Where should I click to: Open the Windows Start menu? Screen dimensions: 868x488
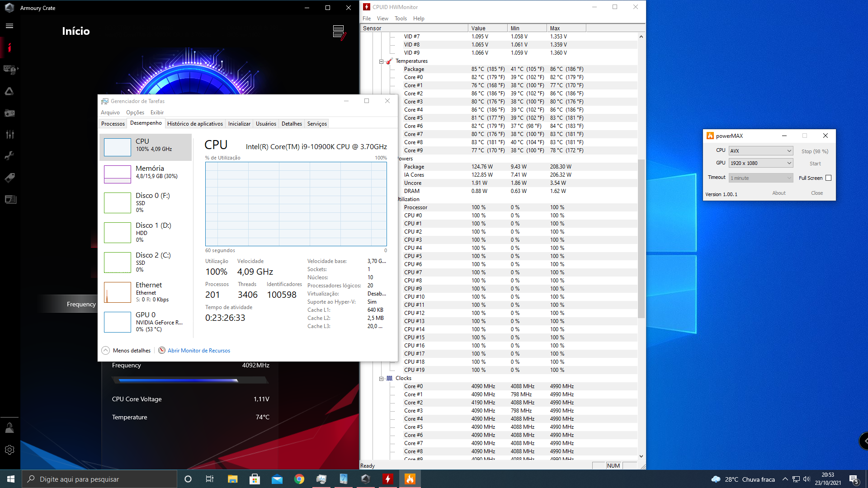[11, 479]
